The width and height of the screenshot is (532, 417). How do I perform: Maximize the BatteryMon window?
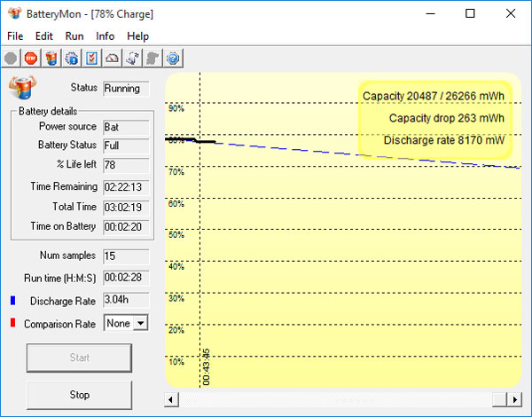point(470,13)
